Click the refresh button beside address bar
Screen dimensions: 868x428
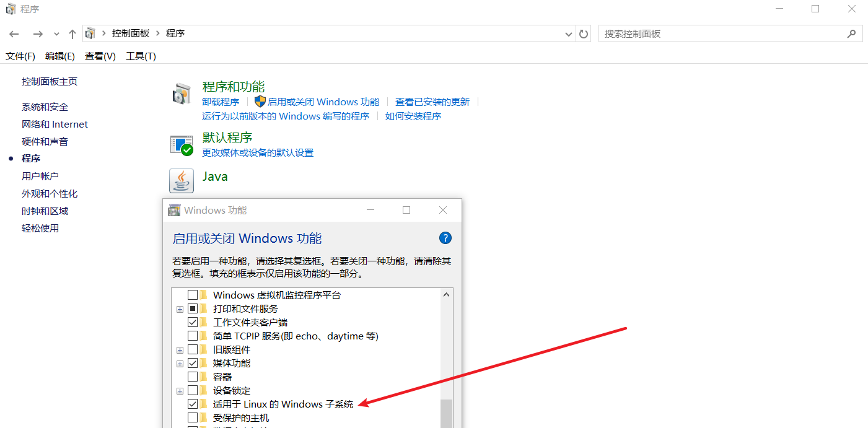click(x=584, y=34)
